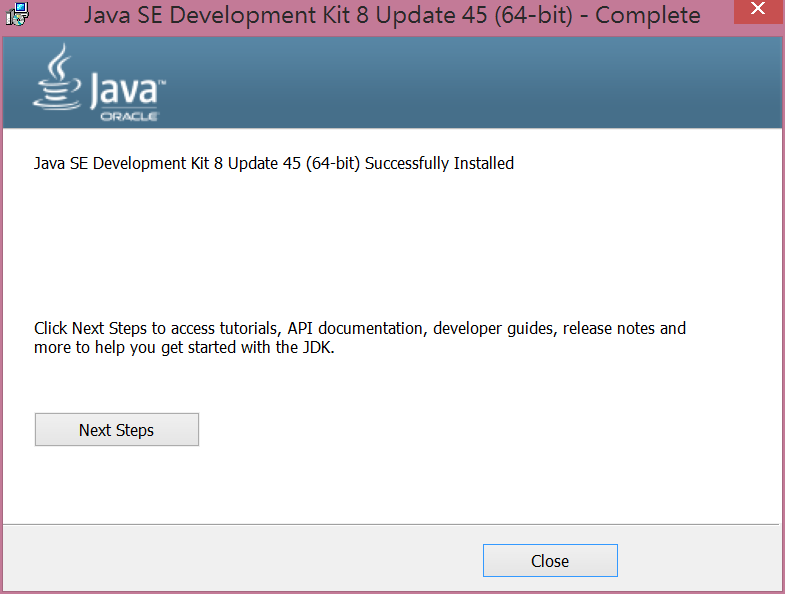Click the gray footer area left of Close
The height and width of the screenshot is (594, 785).
[240, 560]
